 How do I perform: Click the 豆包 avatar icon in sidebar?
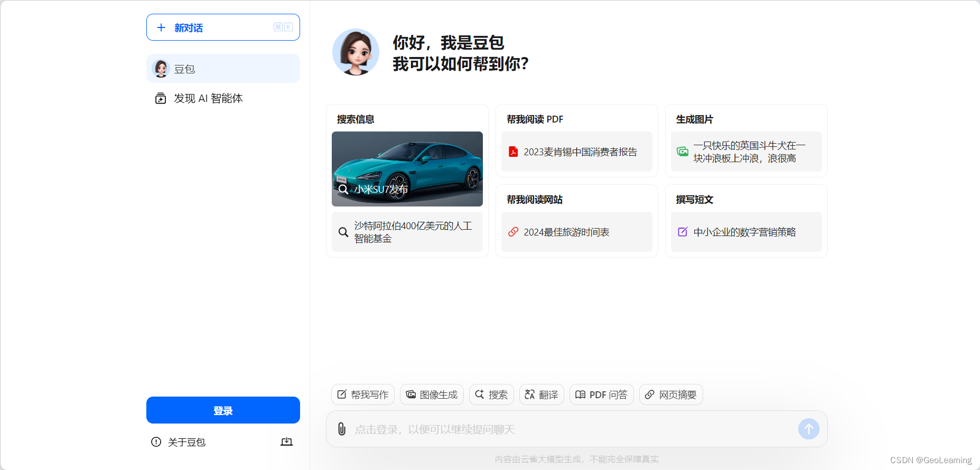pos(161,69)
